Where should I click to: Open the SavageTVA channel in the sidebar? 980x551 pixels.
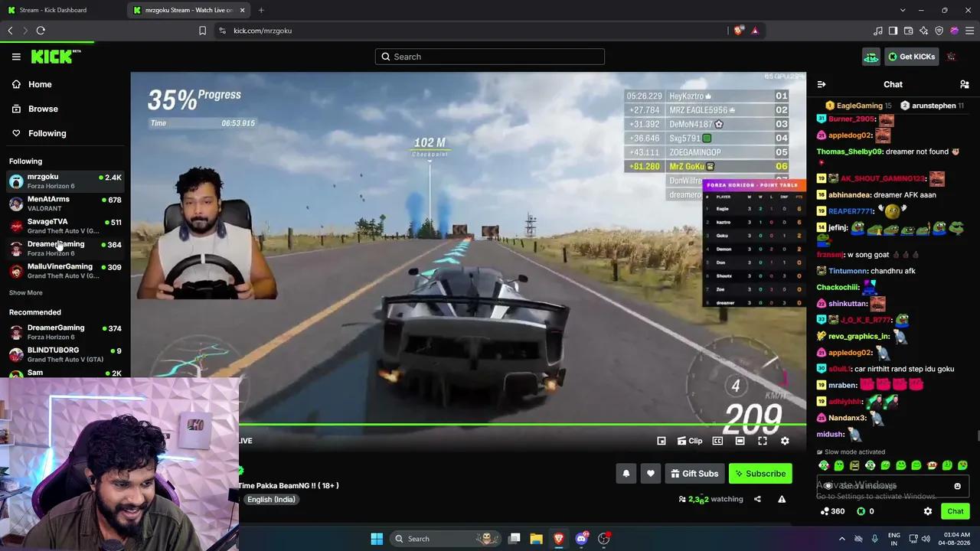coord(65,226)
